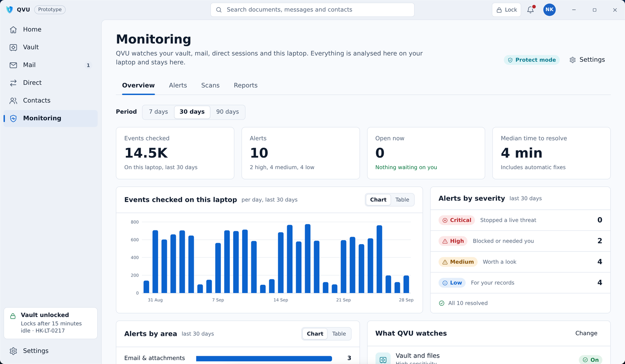Click the search magnifier icon

pyautogui.click(x=219, y=10)
